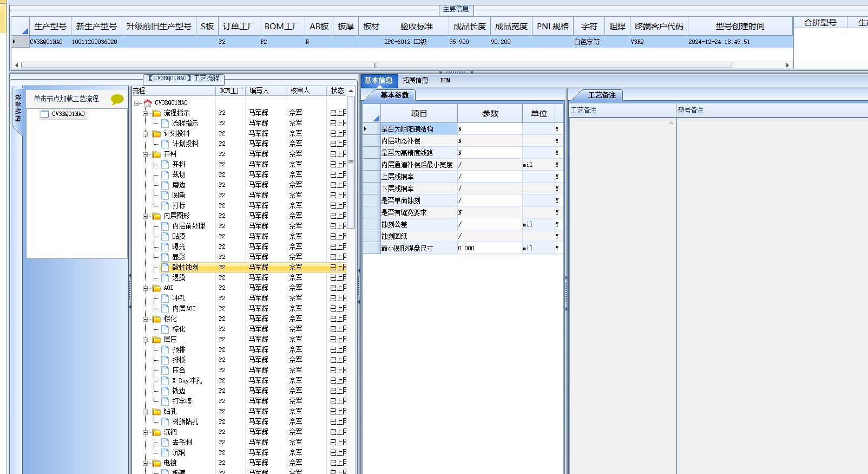Viewport: 868px width, 474px height.
Task: Click the 计划投料 folder icon
Action: tap(157, 133)
